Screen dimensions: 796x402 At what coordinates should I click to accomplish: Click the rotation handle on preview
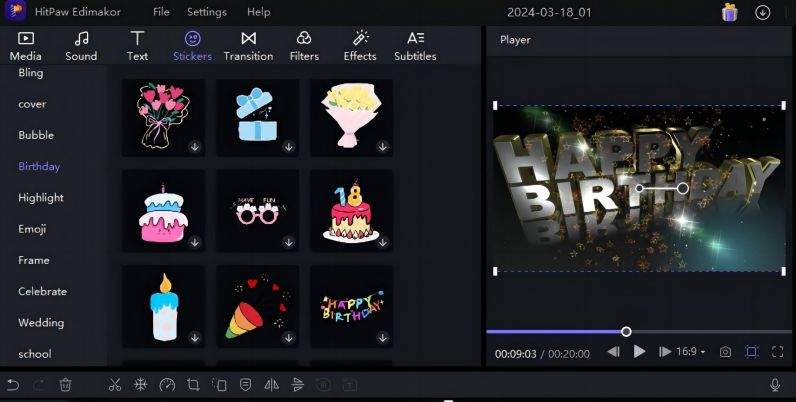click(683, 188)
